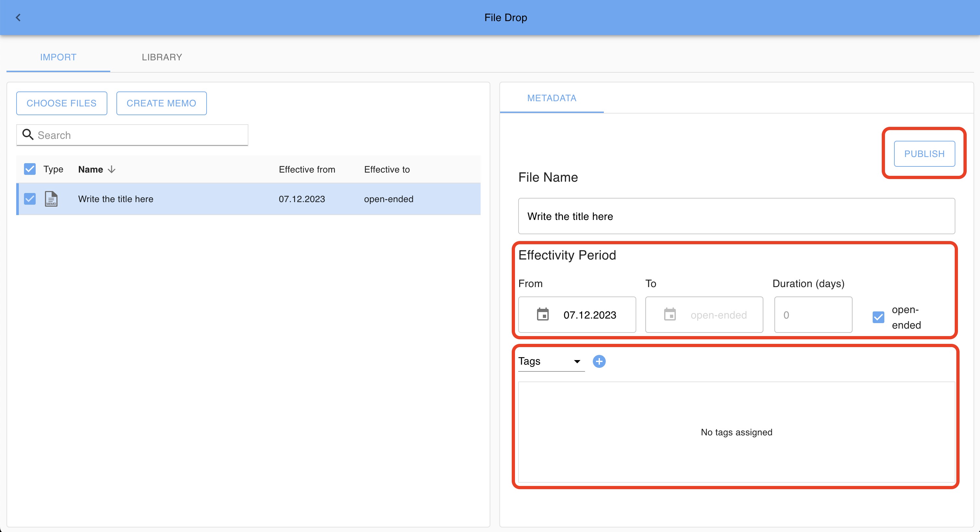Disable the open-ended checkbox
The image size is (980, 532).
coord(878,317)
